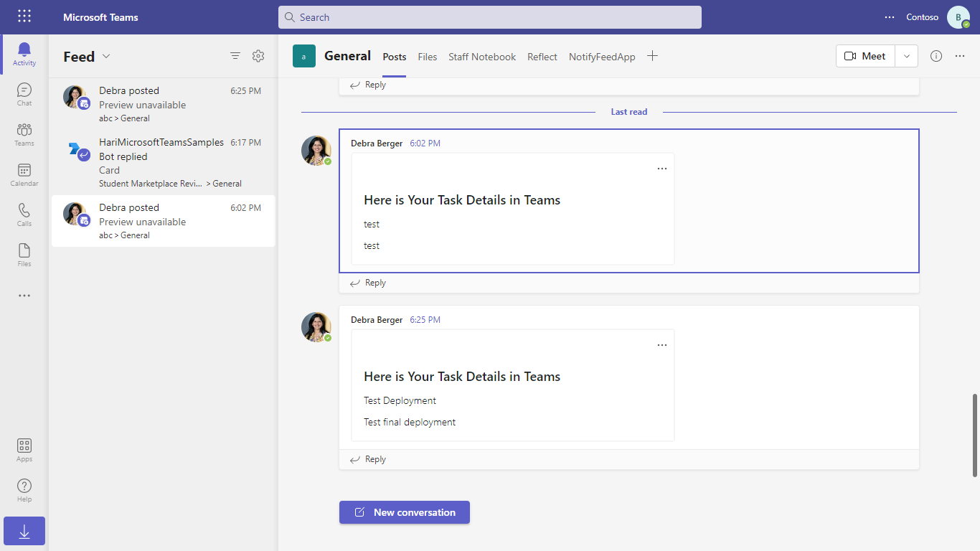Open Settings and more ellipsis in title bar
Viewport: 980px width, 551px height.
890,17
